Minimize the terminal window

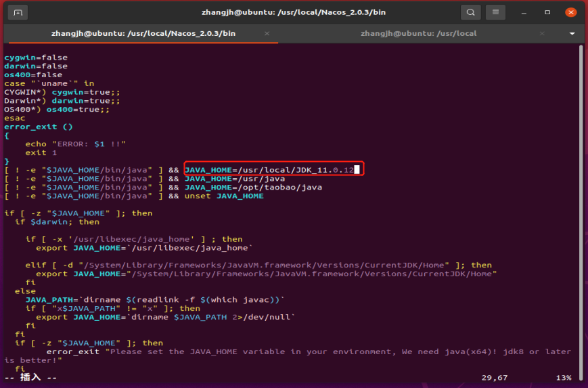[524, 13]
